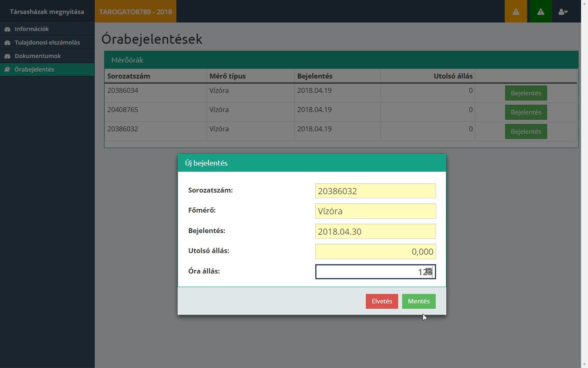Click the green warning triangle icon
Image resolution: width=588 pixels, height=368 pixels.
pos(540,11)
